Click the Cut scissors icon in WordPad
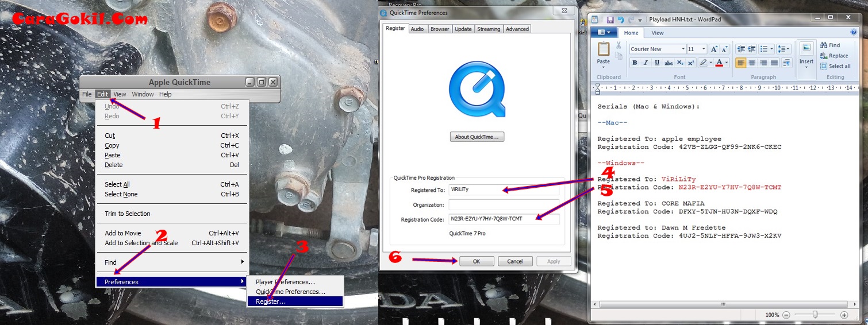 (619, 45)
